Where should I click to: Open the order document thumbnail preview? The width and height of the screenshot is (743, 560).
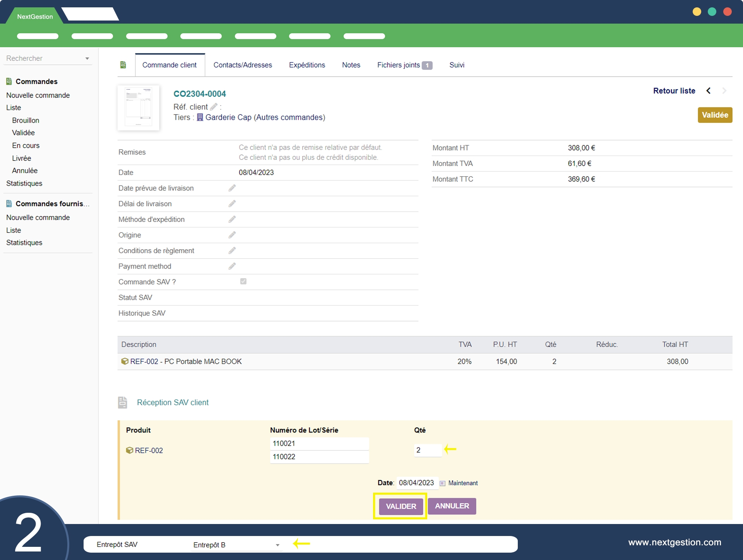[139, 108]
